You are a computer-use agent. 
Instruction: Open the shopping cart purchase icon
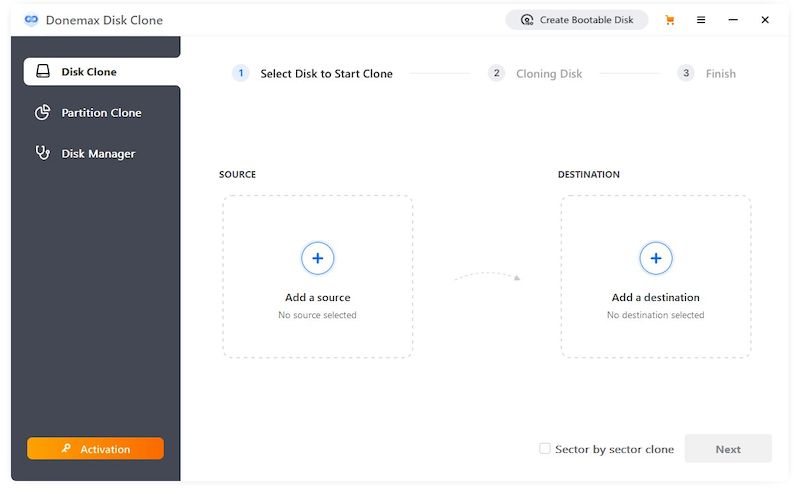point(669,20)
